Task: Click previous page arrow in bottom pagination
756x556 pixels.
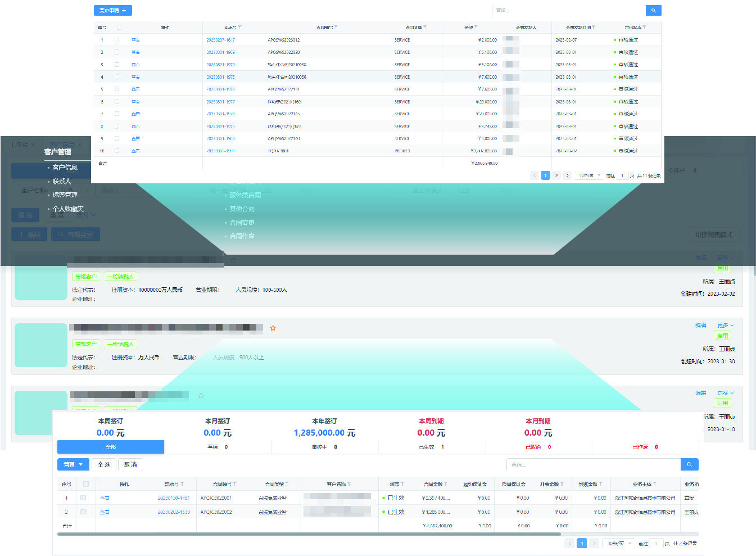Action: pyautogui.click(x=569, y=543)
